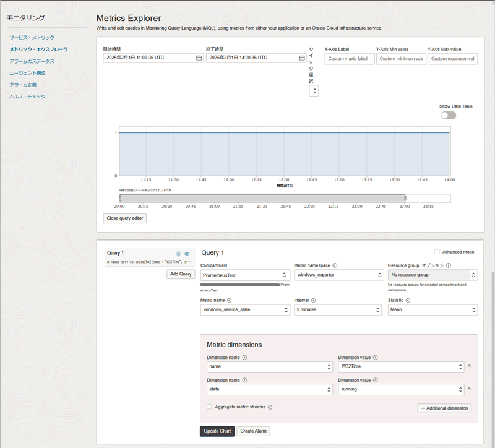The image size is (495, 448).
Task: Click info icon beside second Dimension name
Action: point(244,380)
